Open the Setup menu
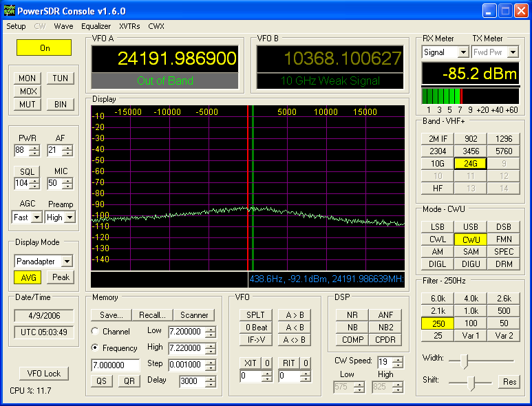Screen dimensions: 532x406 point(16,26)
